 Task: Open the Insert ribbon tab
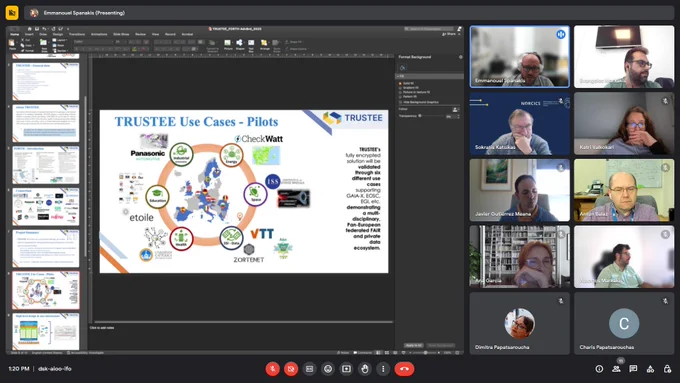[x=29, y=34]
